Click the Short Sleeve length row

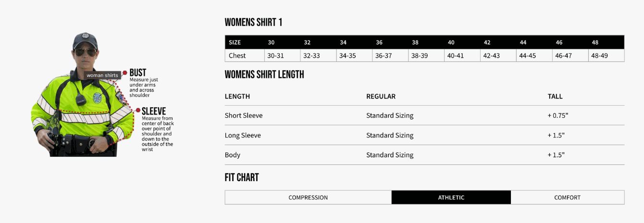click(244, 115)
